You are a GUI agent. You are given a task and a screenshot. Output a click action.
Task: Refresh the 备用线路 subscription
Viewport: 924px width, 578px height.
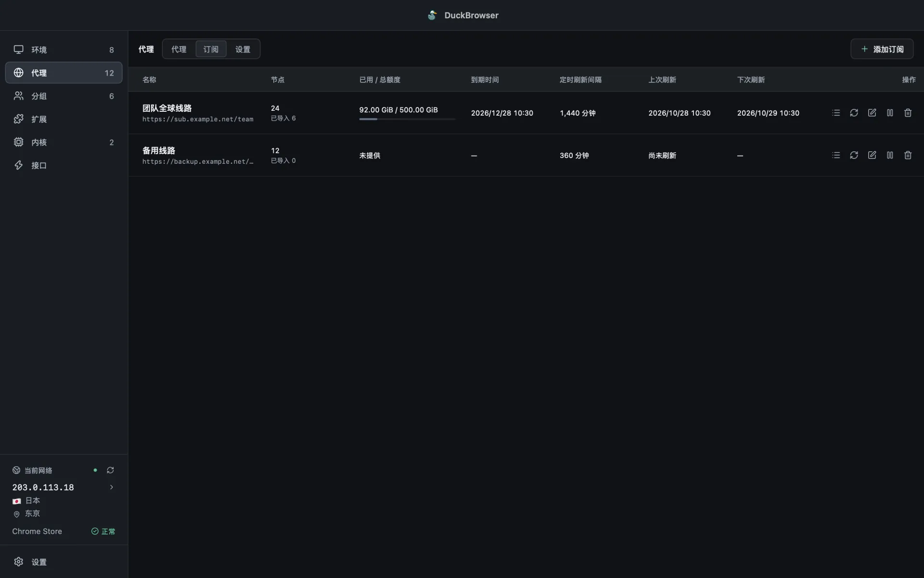(854, 155)
